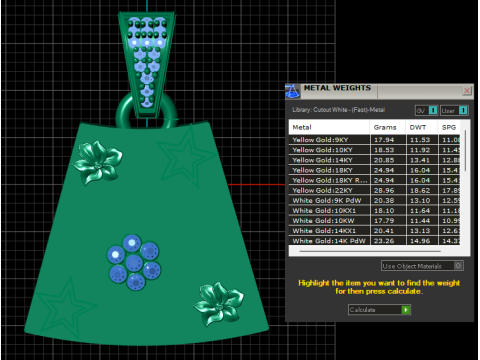Click the 11.44 DWT value
The height and width of the screenshot is (360, 480).
point(420,221)
